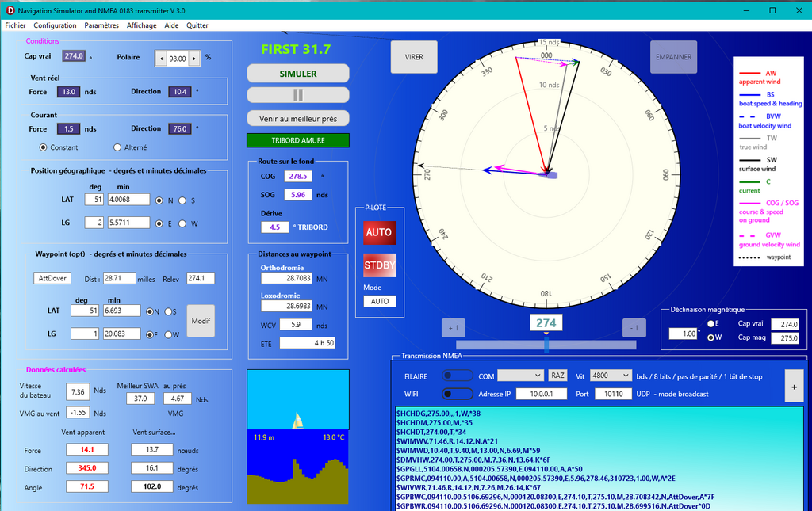Screen dimensions: 812x511
Task: Select W magnetic declination radio
Action: coord(711,337)
